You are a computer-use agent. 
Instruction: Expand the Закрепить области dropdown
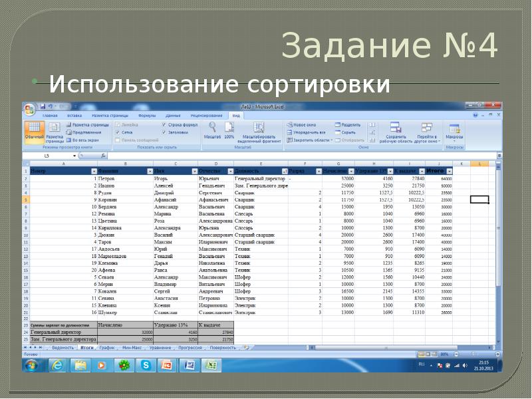click(331, 140)
